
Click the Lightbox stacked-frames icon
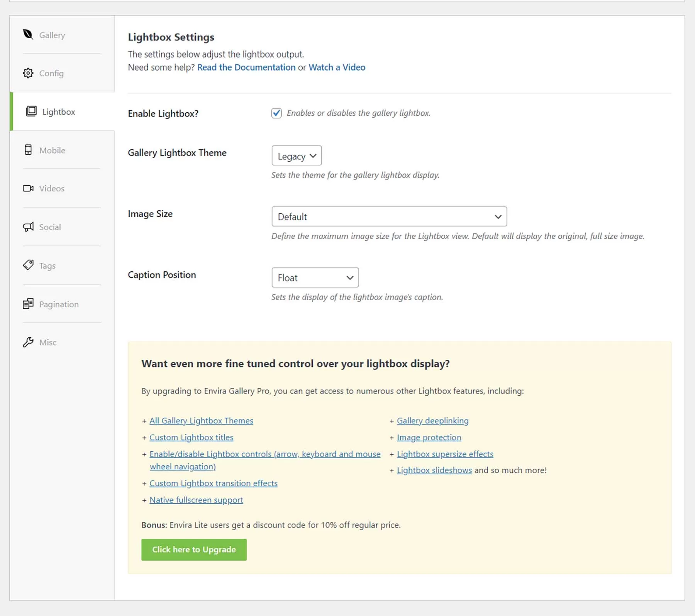[x=31, y=112]
